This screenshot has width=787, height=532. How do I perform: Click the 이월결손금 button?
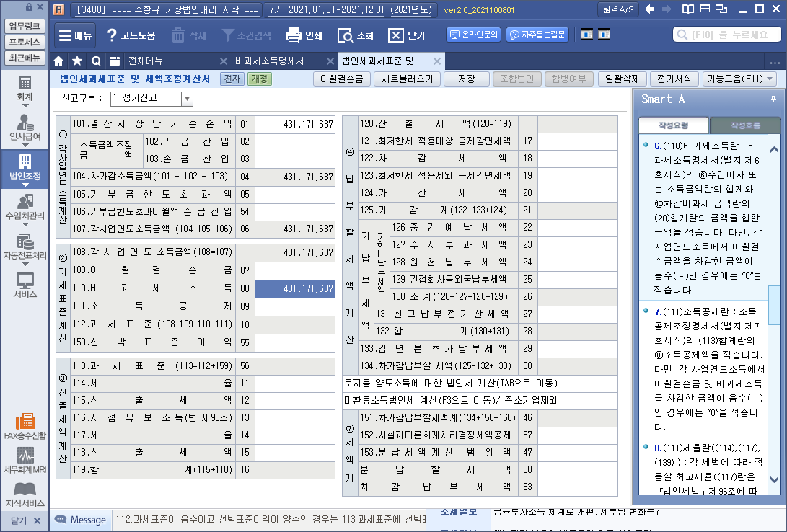coord(341,79)
